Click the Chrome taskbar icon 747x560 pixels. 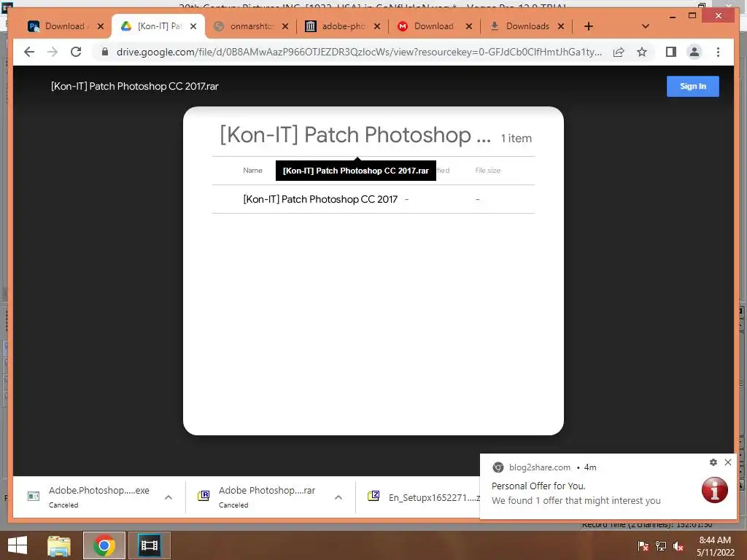[x=104, y=545]
